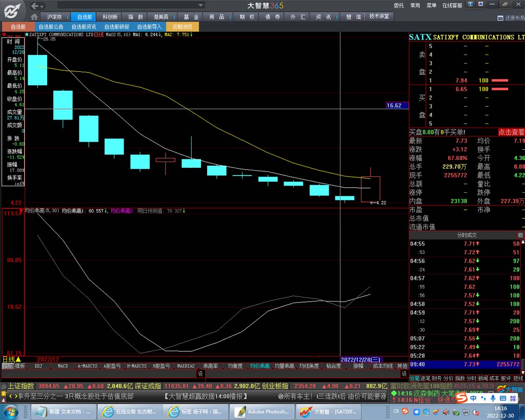Open Windows Start menu orb
This screenshot has height=420, width=525.
(x=12, y=412)
